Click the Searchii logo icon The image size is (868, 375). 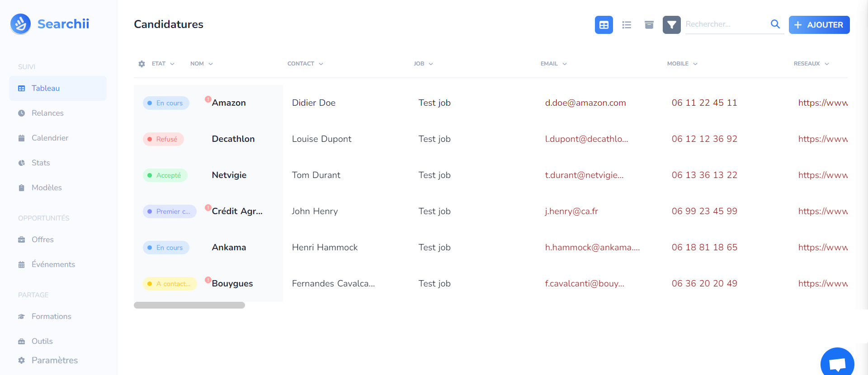pyautogui.click(x=21, y=24)
